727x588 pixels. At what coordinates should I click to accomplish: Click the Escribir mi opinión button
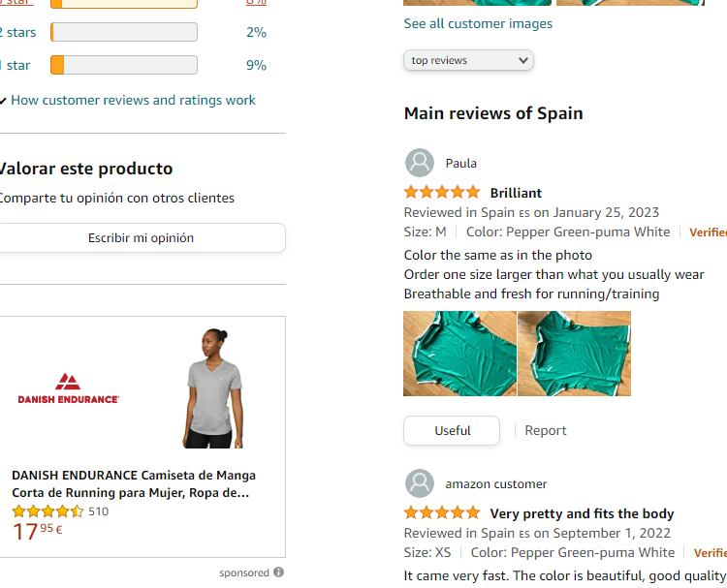click(141, 237)
